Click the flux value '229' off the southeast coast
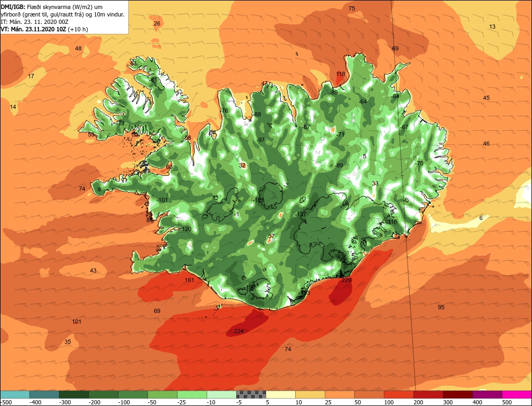The image size is (532, 406). pyautogui.click(x=346, y=280)
